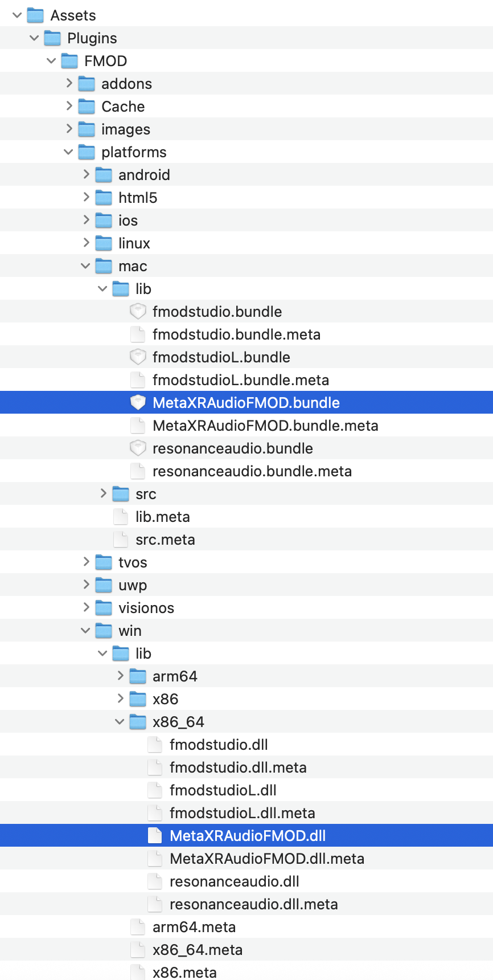Select the x86_64.meta file name

(x=198, y=950)
